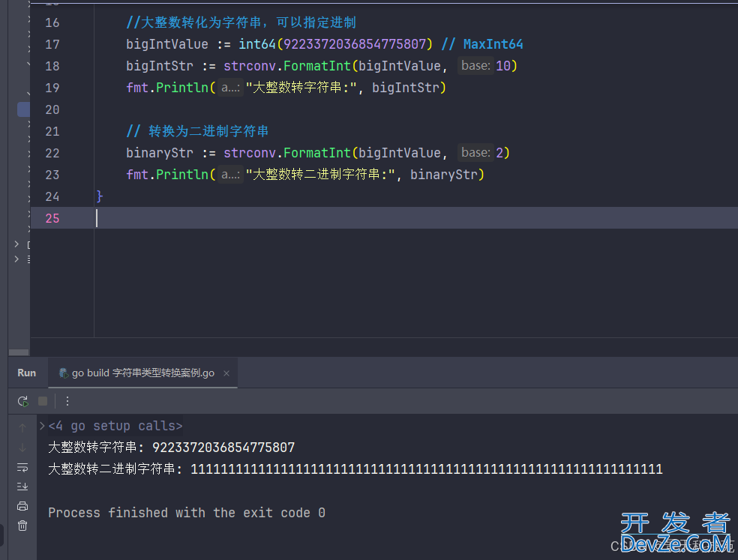Screen dimensions: 738x560
Task: Select line number 25 in gutter
Action: point(52,218)
